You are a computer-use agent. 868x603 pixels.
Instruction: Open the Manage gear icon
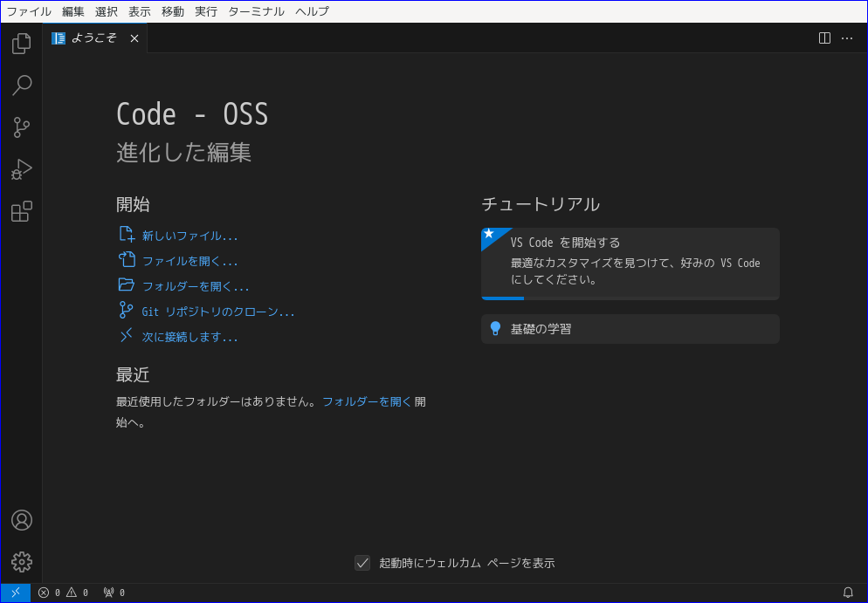pos(22,562)
